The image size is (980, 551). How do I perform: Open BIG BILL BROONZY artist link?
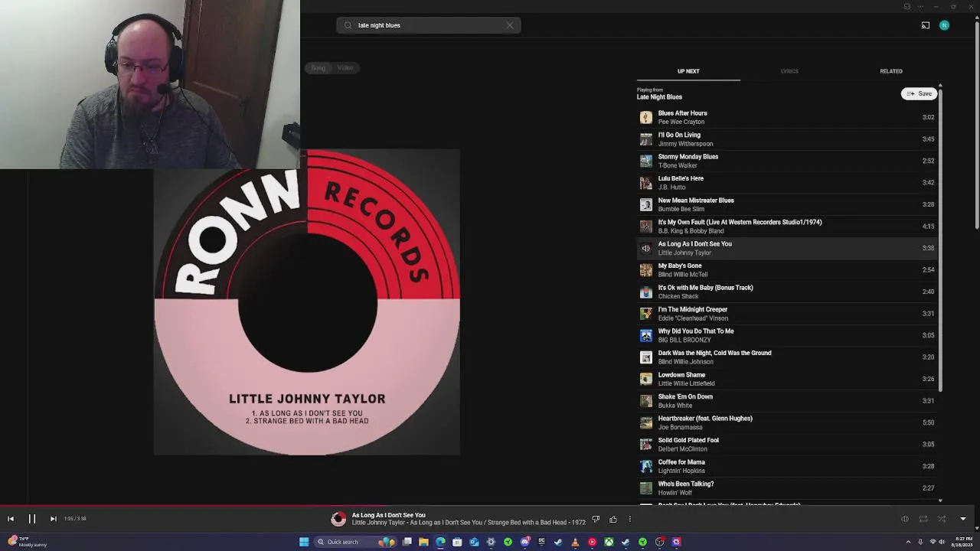684,340
